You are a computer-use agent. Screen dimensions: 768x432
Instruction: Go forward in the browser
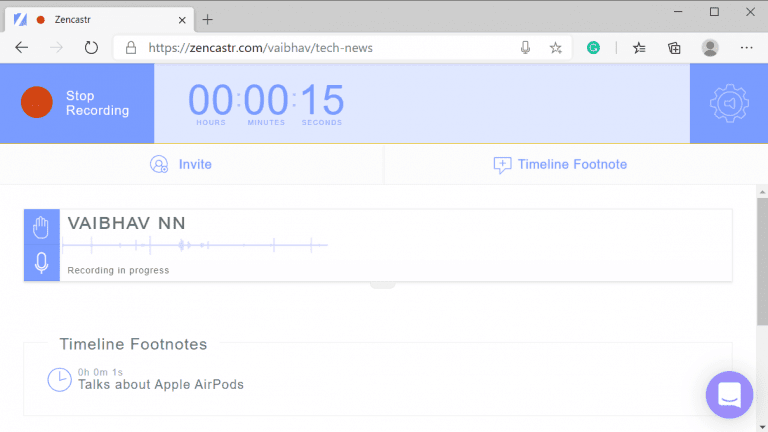pyautogui.click(x=57, y=48)
